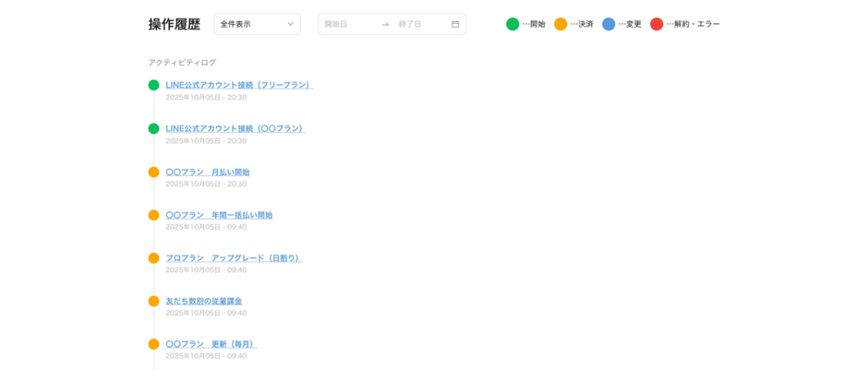Viewport: 868px width, 381px height.
Task: Open 〇〇プラン 年間一括払い開始 entry
Action: click(x=219, y=215)
